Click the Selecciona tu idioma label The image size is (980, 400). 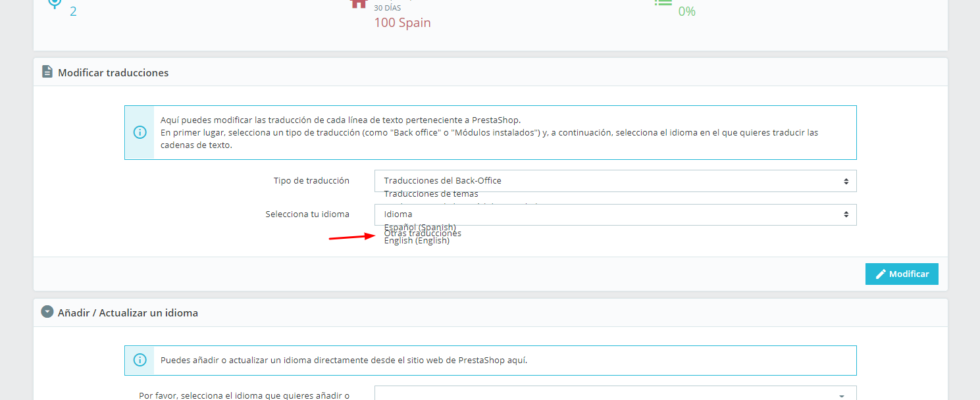pyautogui.click(x=307, y=214)
